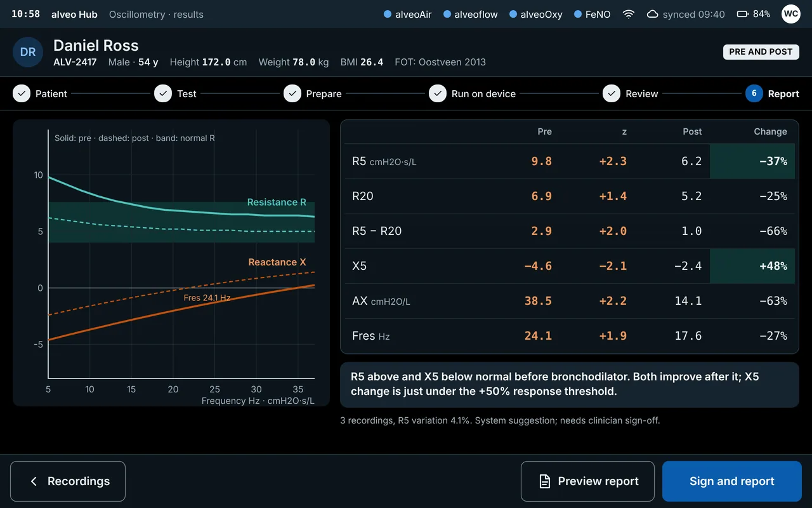Click the alveoOxy device status dot
This screenshot has width=812, height=508.
point(513,14)
